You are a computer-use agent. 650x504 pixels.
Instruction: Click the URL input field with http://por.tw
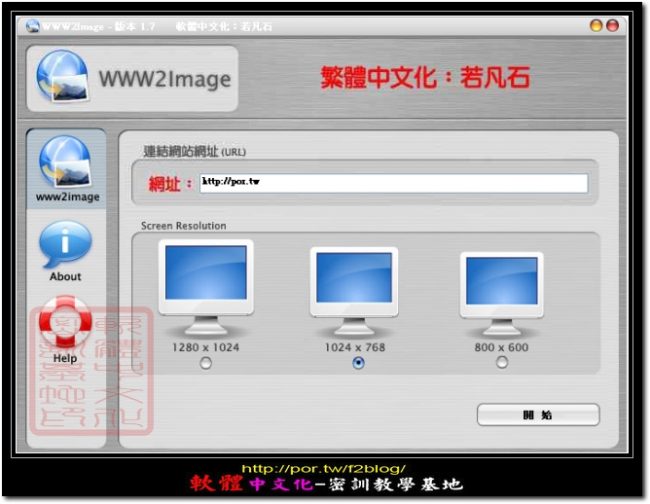[x=392, y=183]
